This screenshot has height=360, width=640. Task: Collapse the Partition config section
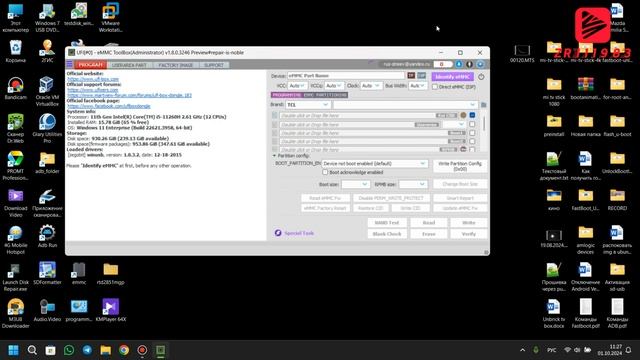tap(274, 156)
